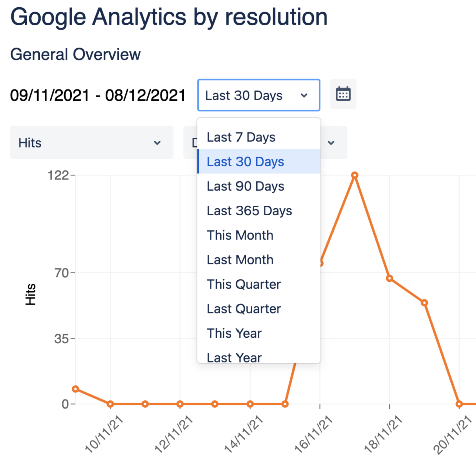Click the zero-hit data point at 20/11/21
The width and height of the screenshot is (476, 468).
click(459, 404)
